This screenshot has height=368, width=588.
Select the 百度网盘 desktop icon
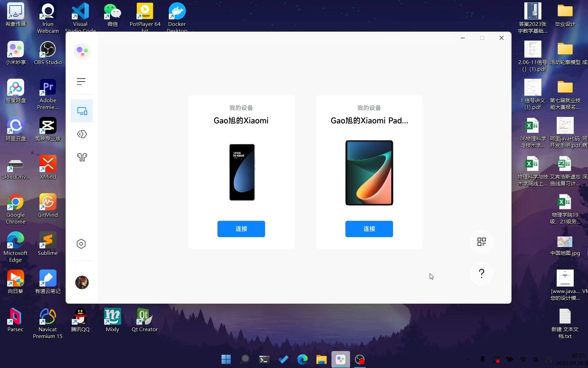pos(15,91)
